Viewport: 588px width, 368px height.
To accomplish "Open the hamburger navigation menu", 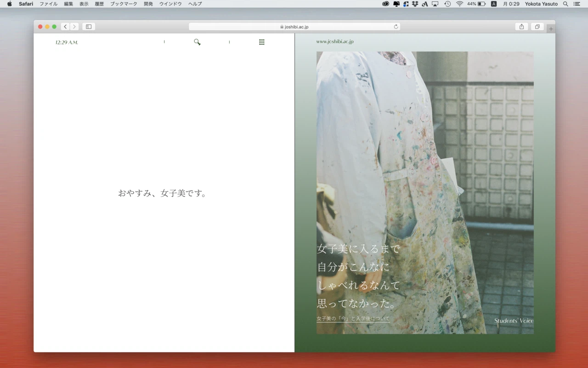I will [x=261, y=41].
